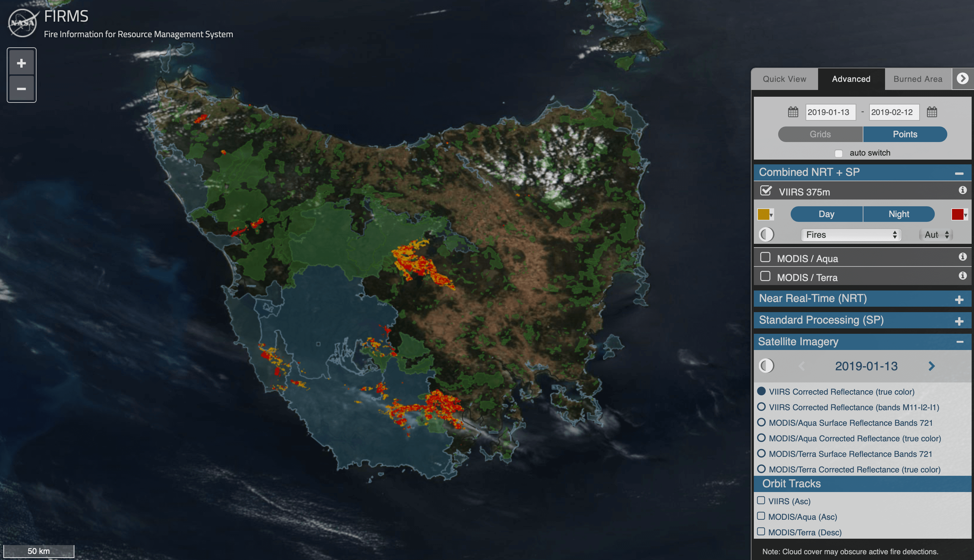Click the NASA logo icon
Viewport: 974px width, 560px height.
coord(23,23)
